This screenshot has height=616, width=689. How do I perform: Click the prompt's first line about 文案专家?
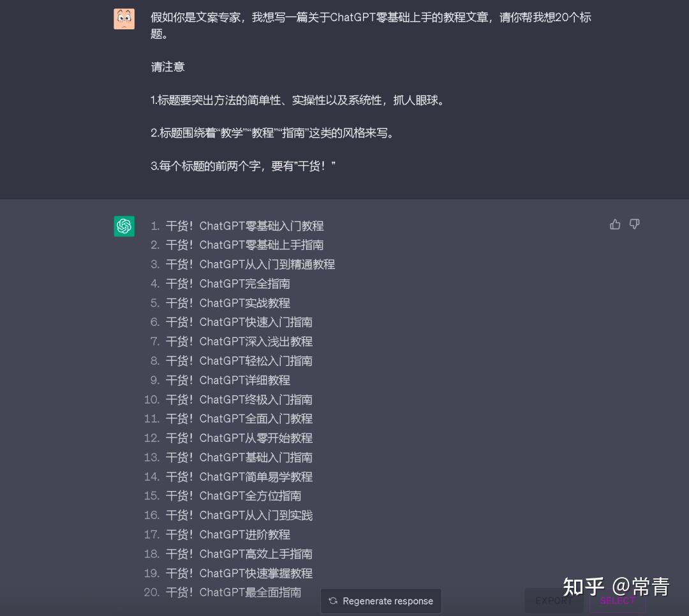(x=371, y=18)
